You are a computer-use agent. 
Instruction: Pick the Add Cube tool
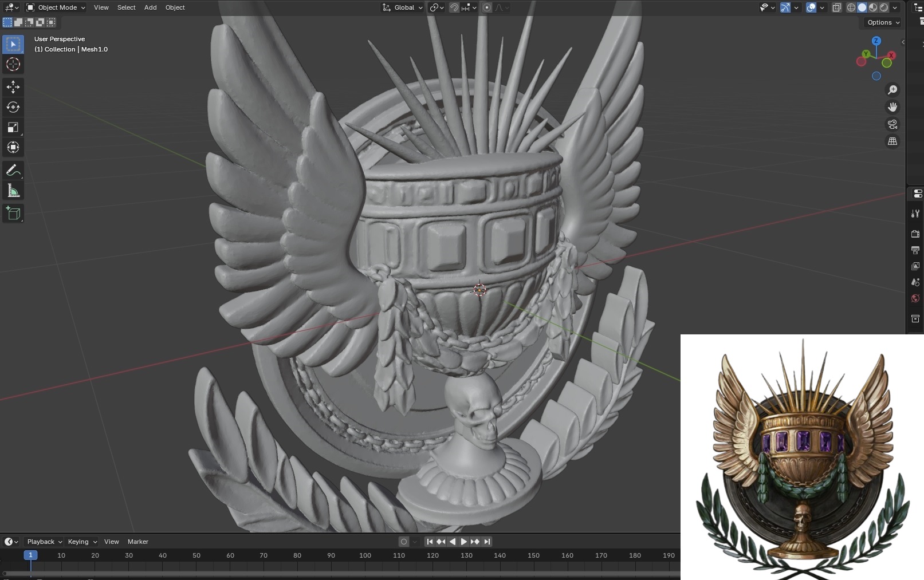click(13, 214)
